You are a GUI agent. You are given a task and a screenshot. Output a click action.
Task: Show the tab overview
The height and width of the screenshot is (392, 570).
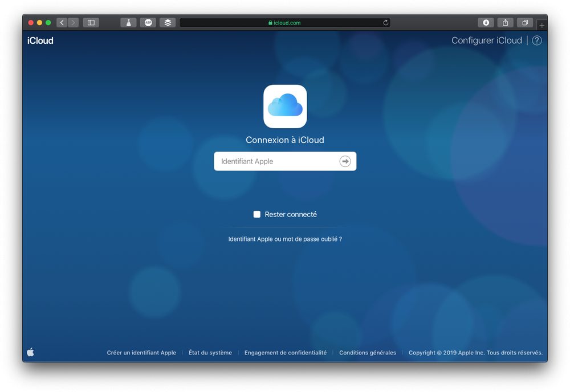click(x=525, y=23)
